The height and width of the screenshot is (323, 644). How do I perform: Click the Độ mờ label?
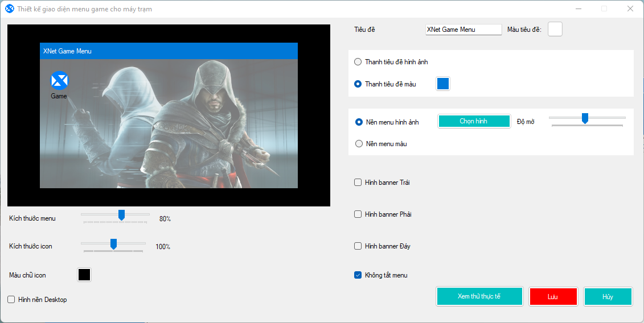pyautogui.click(x=526, y=122)
